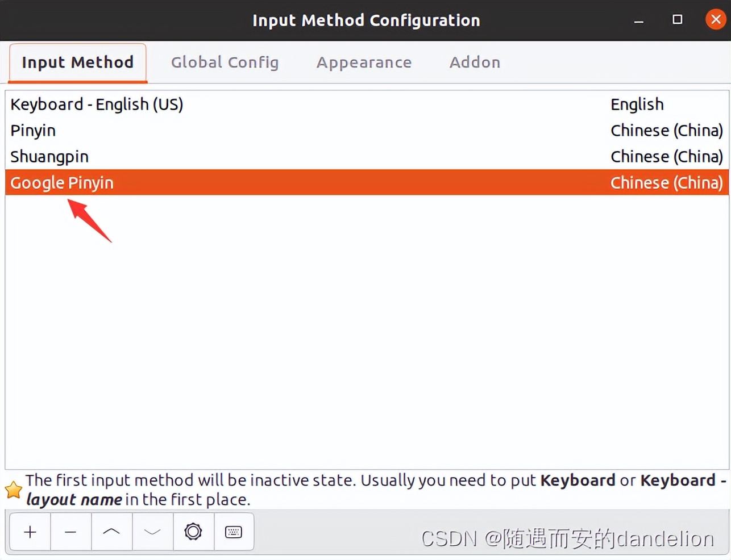The width and height of the screenshot is (731, 560).
Task: Minimize the Input Method Configuration window
Action: point(638,19)
